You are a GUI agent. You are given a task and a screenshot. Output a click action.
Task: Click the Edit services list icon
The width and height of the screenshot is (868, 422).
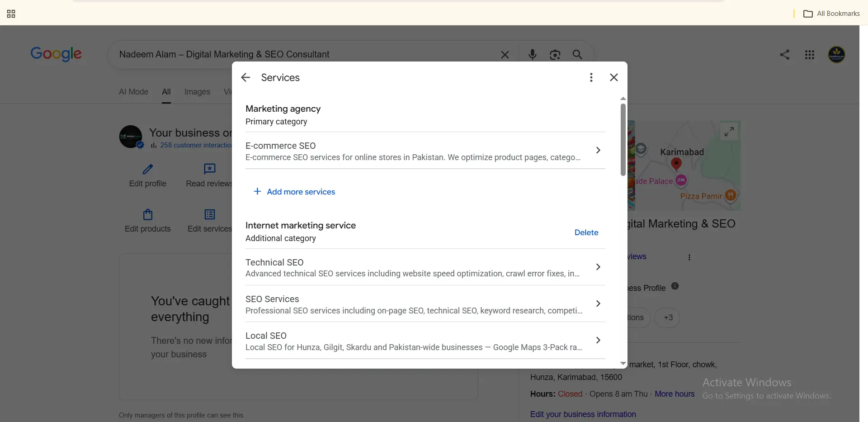[210, 214]
